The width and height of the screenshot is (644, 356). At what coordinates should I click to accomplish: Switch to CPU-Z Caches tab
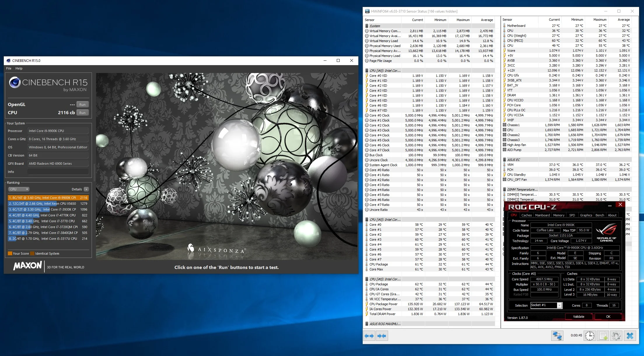point(526,215)
